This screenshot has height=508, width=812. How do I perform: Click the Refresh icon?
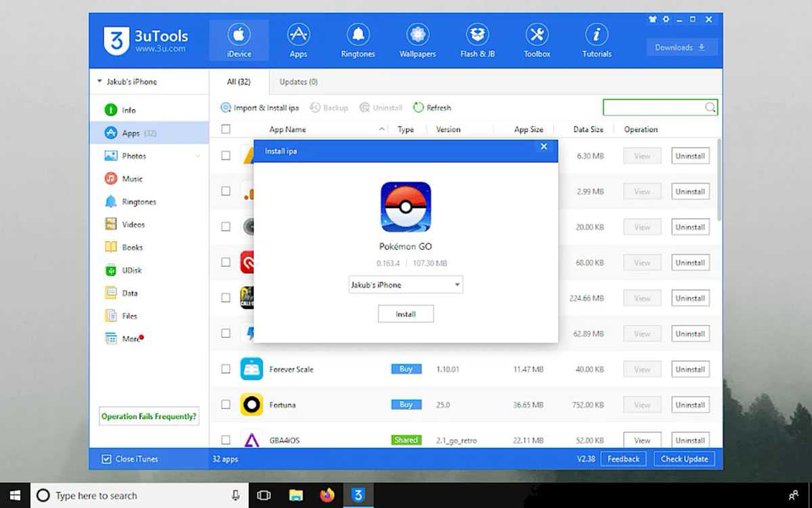pos(419,108)
